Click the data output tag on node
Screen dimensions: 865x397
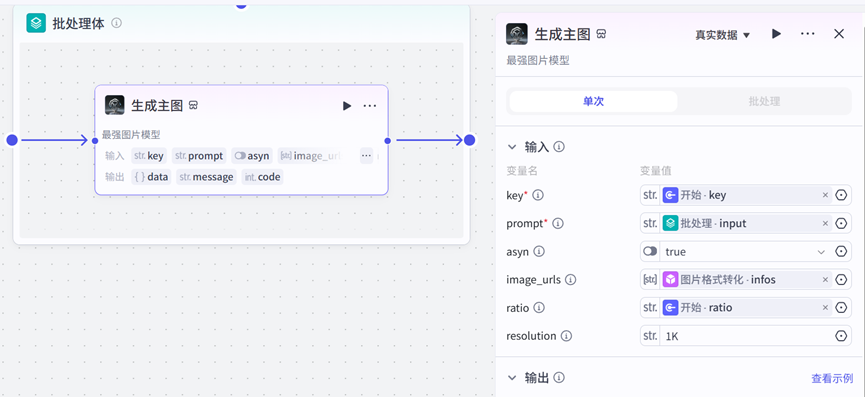click(152, 177)
